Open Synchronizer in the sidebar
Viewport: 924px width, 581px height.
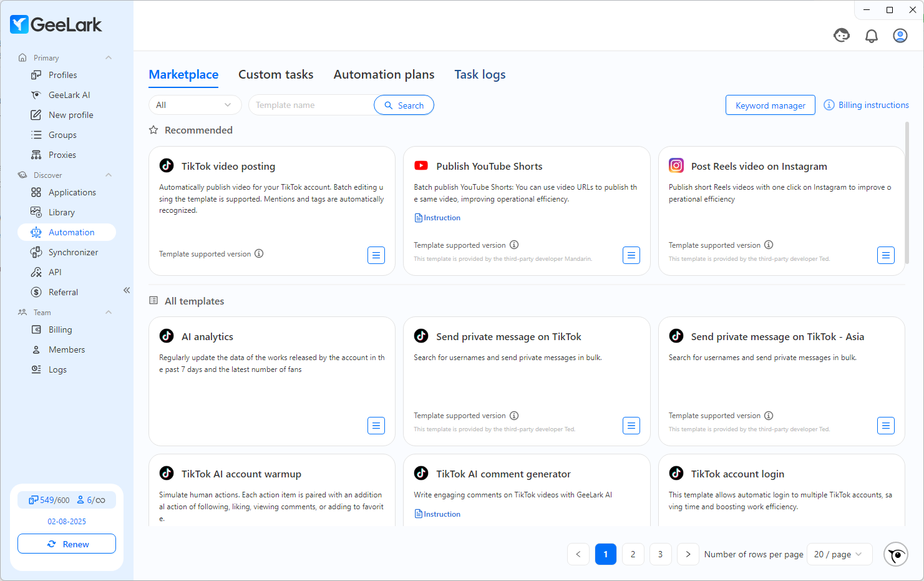point(66,252)
